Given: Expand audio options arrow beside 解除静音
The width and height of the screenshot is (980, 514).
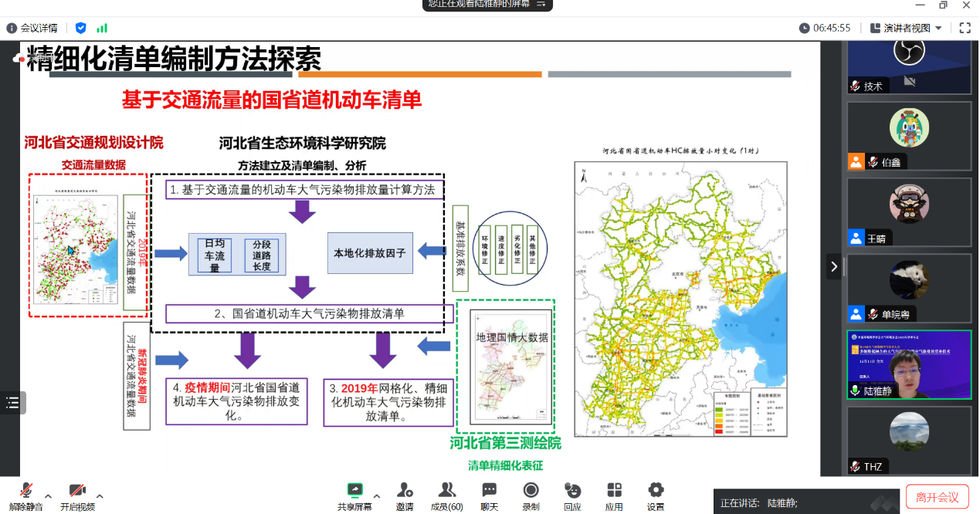Looking at the screenshot, I should pos(49,495).
